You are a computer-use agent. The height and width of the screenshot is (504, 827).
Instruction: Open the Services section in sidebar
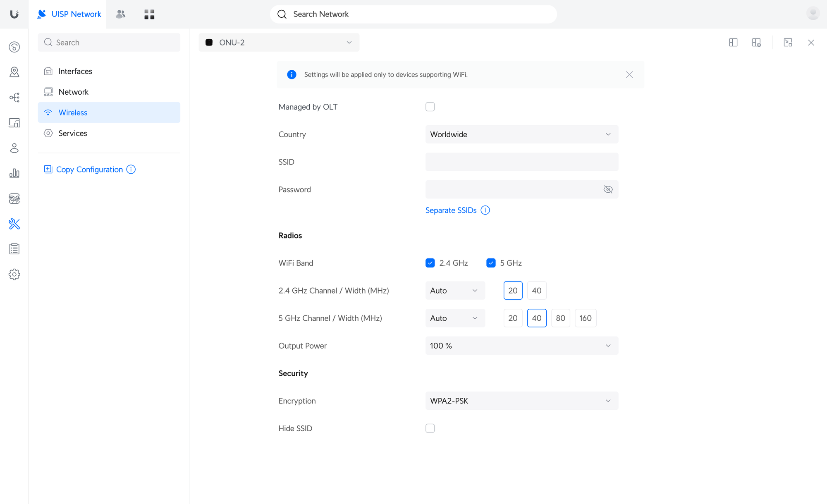pos(73,133)
